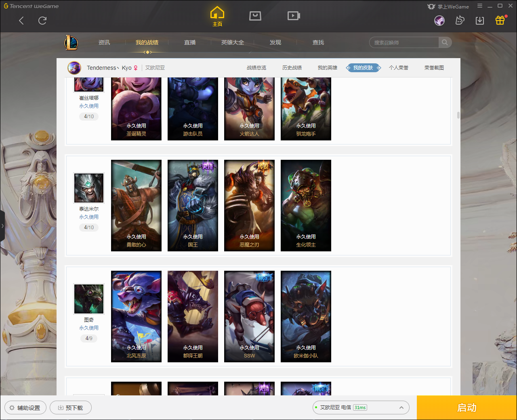
Task: Click the 图奇 champion portrait
Action: point(89,299)
